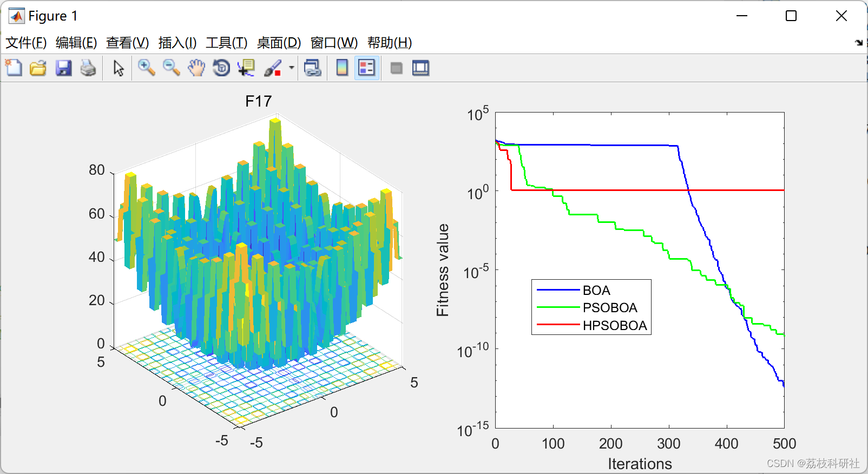Select the BOA legend entry

pyautogui.click(x=596, y=291)
